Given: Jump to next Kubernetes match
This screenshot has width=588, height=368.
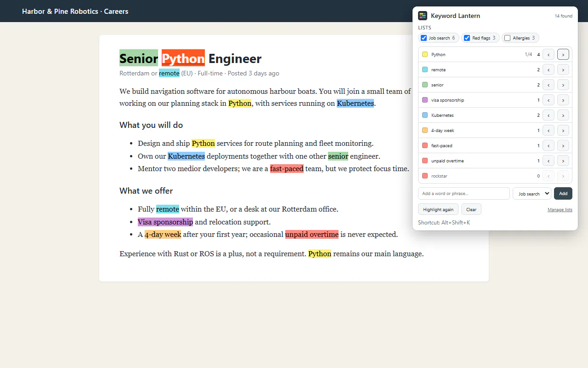Looking at the screenshot, I should tap(563, 115).
